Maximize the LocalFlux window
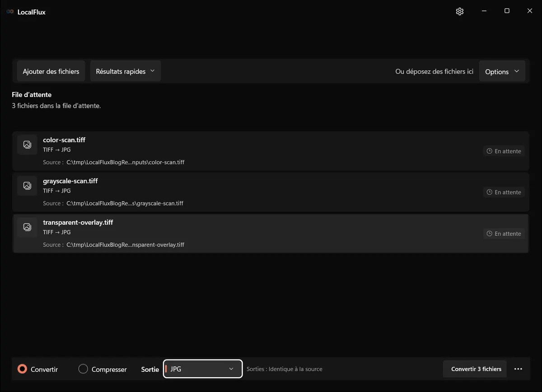Image resolution: width=542 pixels, height=392 pixels. [507, 11]
